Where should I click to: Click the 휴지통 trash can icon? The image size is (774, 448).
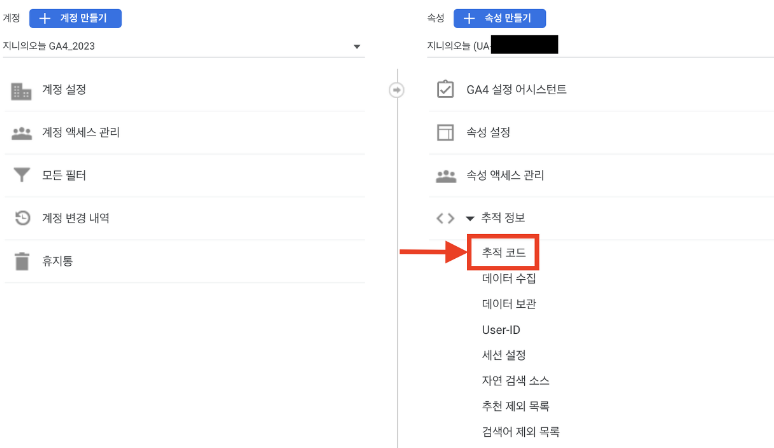(22, 261)
